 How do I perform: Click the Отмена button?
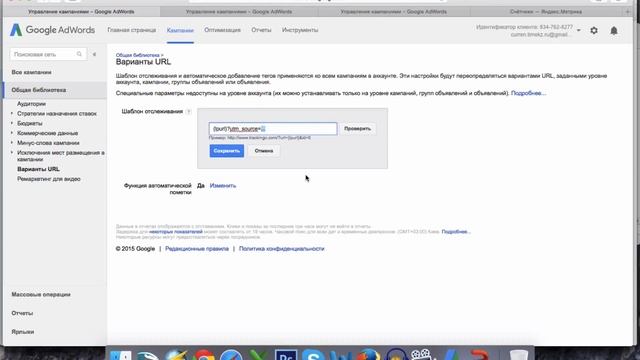(x=264, y=151)
